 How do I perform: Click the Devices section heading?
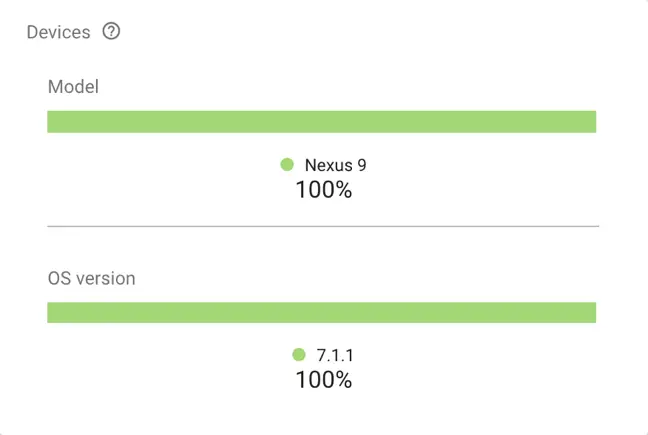coord(58,32)
